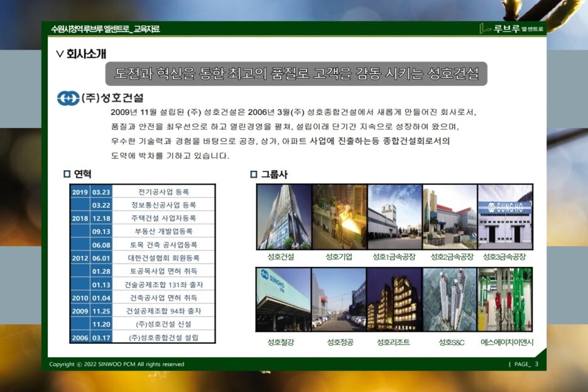
Task: Click the 성호정공 caption label
Action: coord(340,342)
